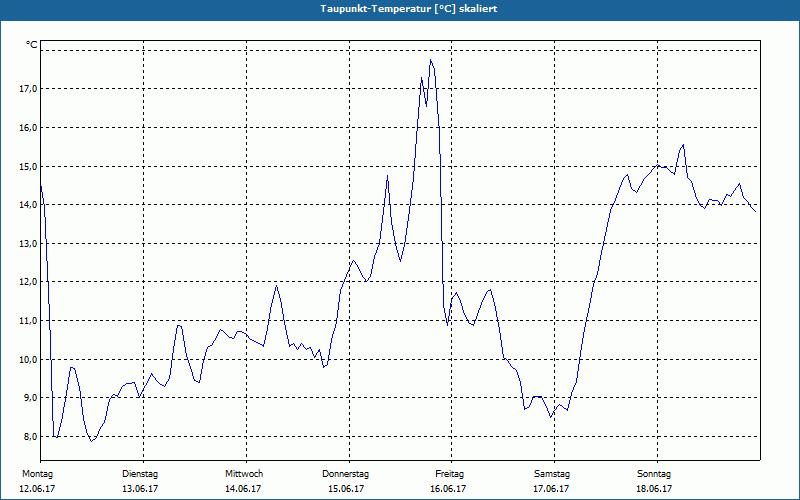The height and width of the screenshot is (500, 800).
Task: Click the 12,0 y-axis label
Action: [29, 282]
